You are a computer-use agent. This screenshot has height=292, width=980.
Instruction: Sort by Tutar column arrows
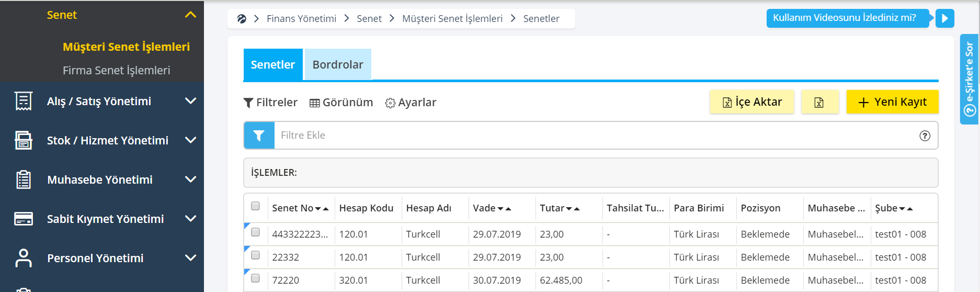[x=573, y=209]
